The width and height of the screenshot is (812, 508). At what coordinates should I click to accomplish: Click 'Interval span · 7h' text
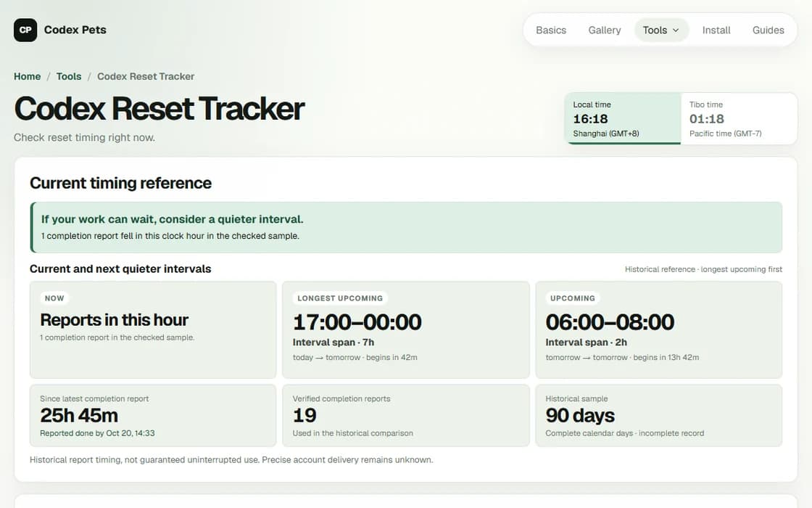click(x=333, y=342)
